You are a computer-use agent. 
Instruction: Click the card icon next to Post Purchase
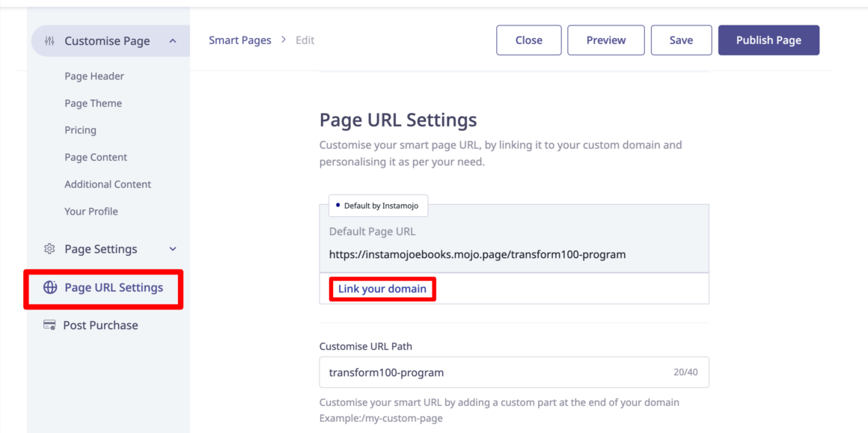click(x=49, y=325)
